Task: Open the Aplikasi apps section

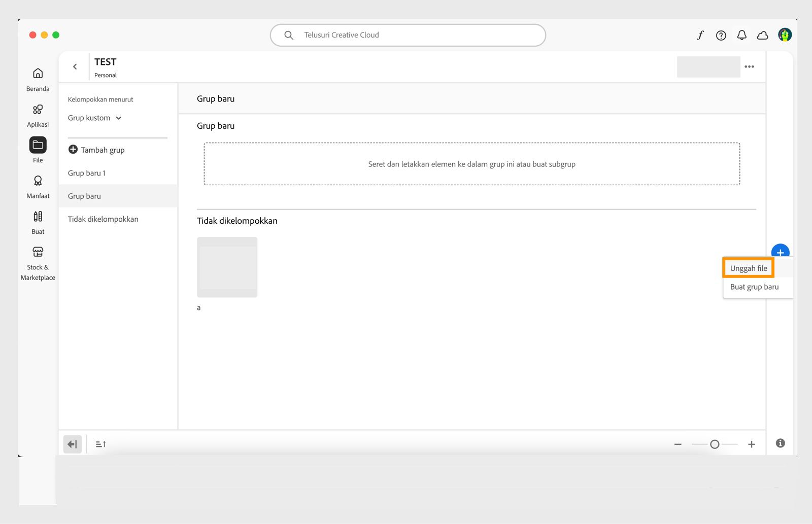Action: click(38, 116)
